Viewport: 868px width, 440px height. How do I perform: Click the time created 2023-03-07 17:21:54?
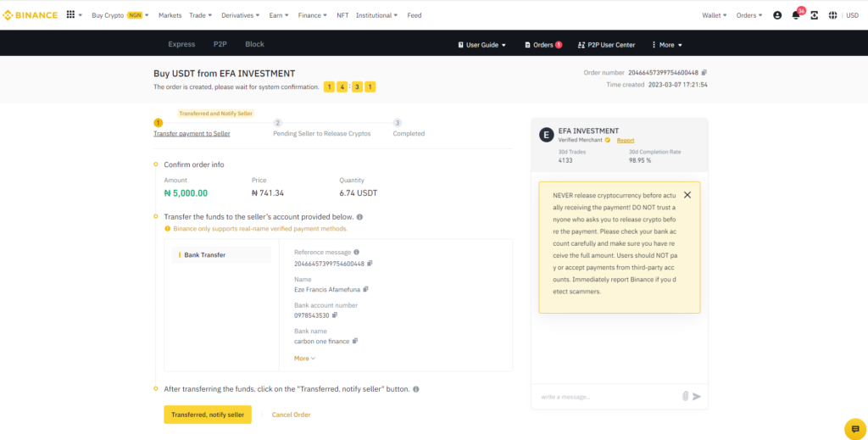(x=677, y=85)
